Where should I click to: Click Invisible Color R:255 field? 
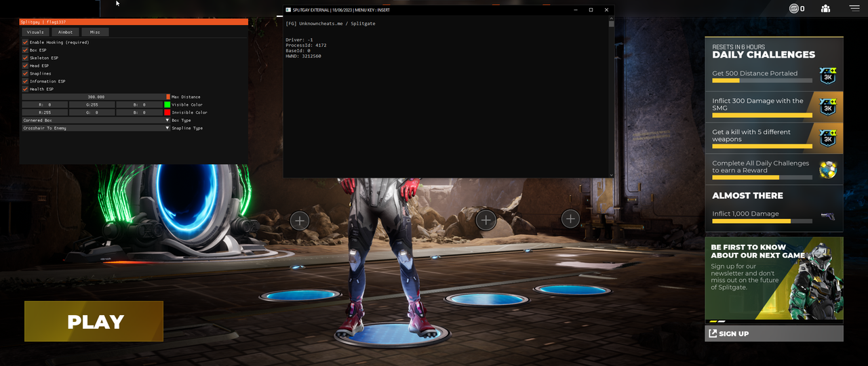45,113
